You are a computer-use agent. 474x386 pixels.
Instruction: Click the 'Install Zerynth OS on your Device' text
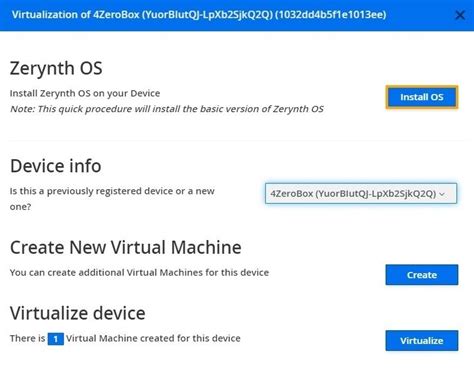[x=85, y=93]
